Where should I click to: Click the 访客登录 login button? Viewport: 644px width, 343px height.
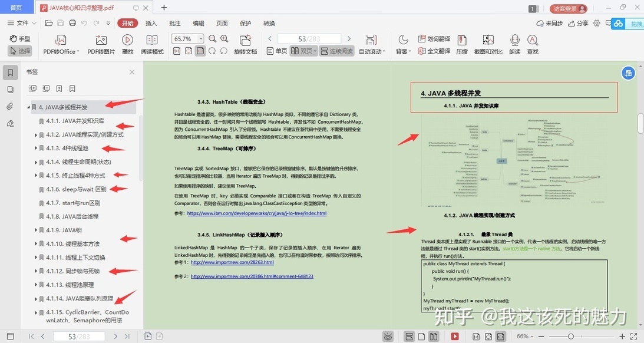569,8
